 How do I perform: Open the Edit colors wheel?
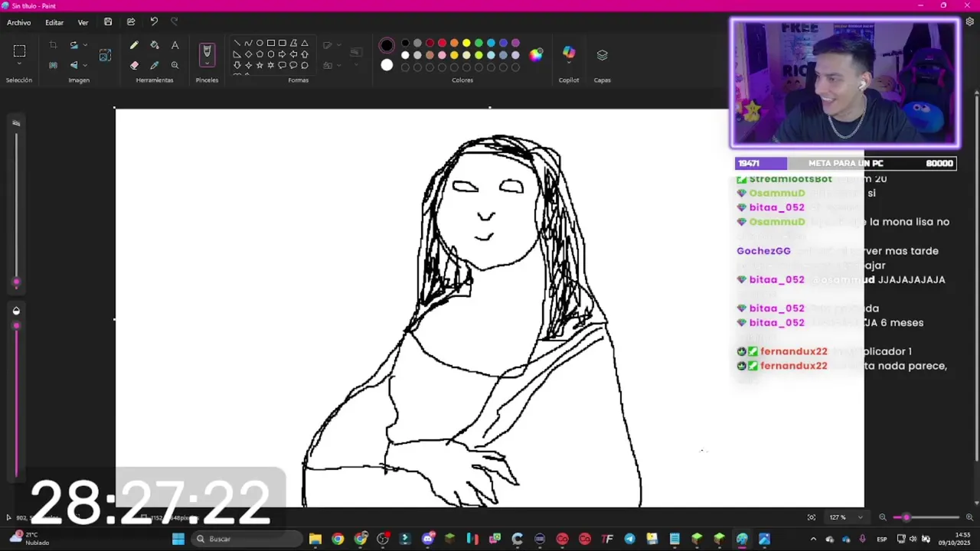[536, 54]
